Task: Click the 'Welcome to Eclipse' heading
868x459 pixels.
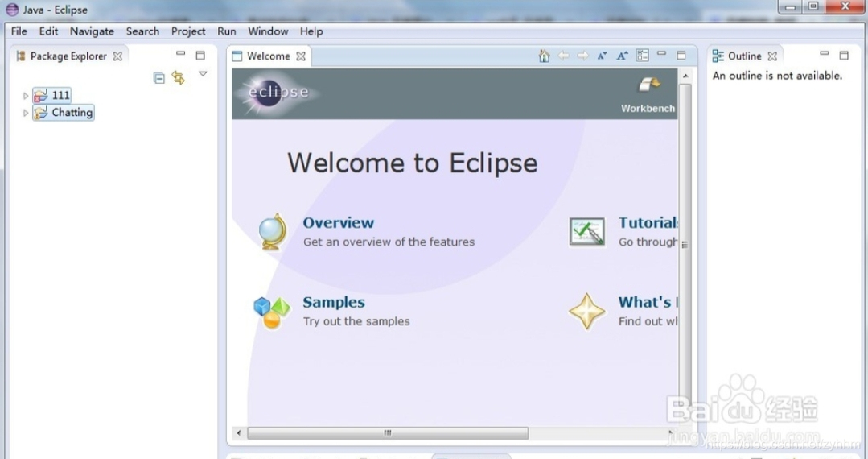Action: point(413,163)
